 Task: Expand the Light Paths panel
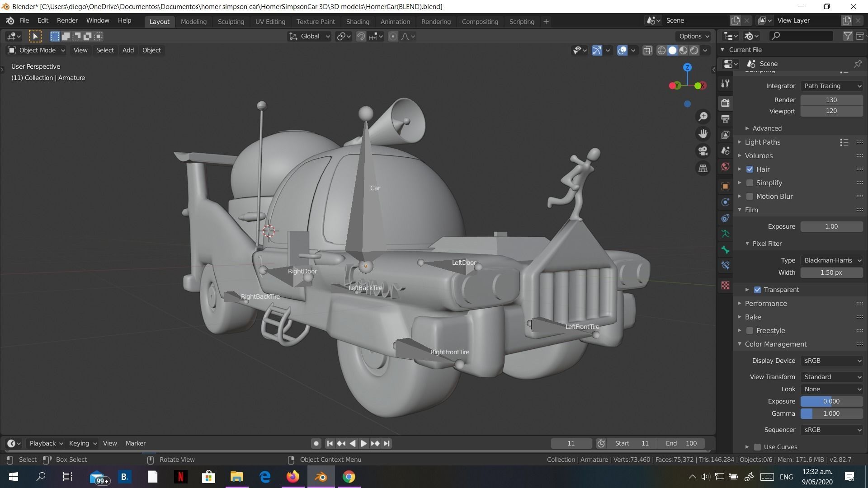point(763,142)
